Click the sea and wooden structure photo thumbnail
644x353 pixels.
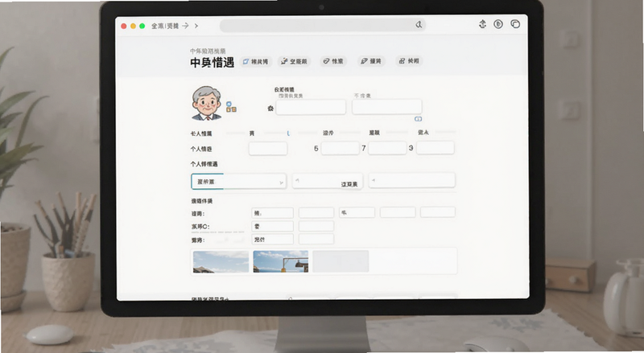click(280, 261)
